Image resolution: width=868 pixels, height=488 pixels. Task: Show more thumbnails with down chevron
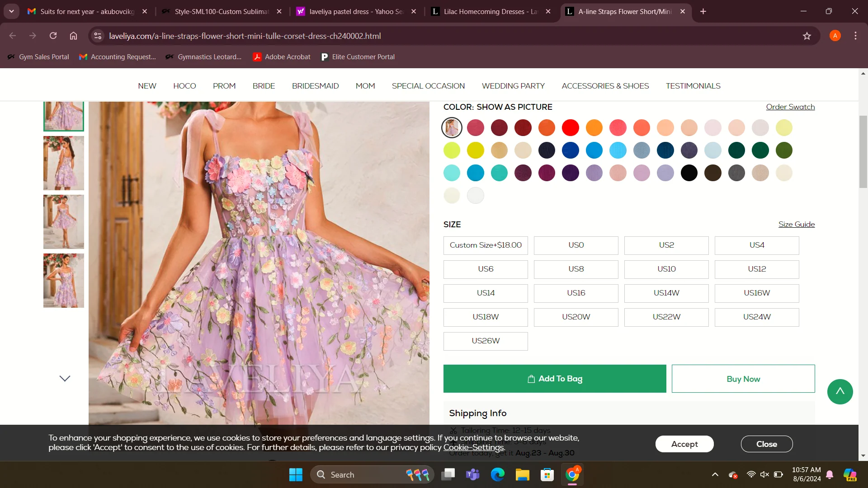[x=65, y=378]
